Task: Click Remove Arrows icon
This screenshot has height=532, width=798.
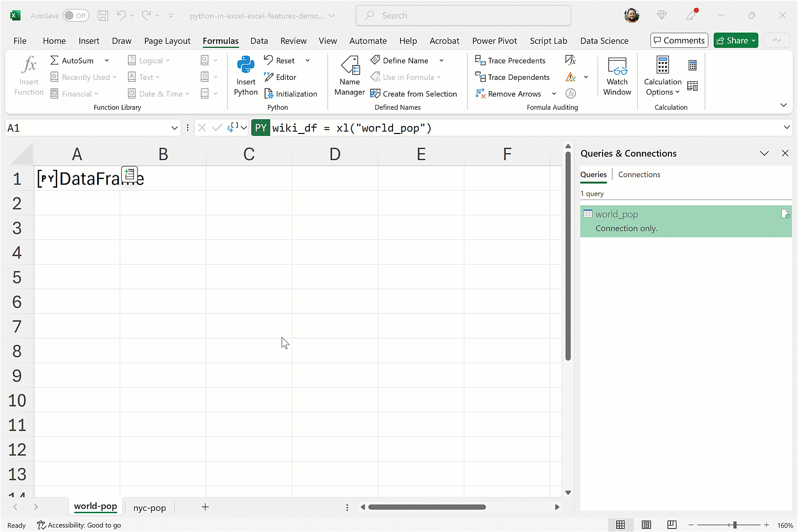Action: pyautogui.click(x=480, y=94)
